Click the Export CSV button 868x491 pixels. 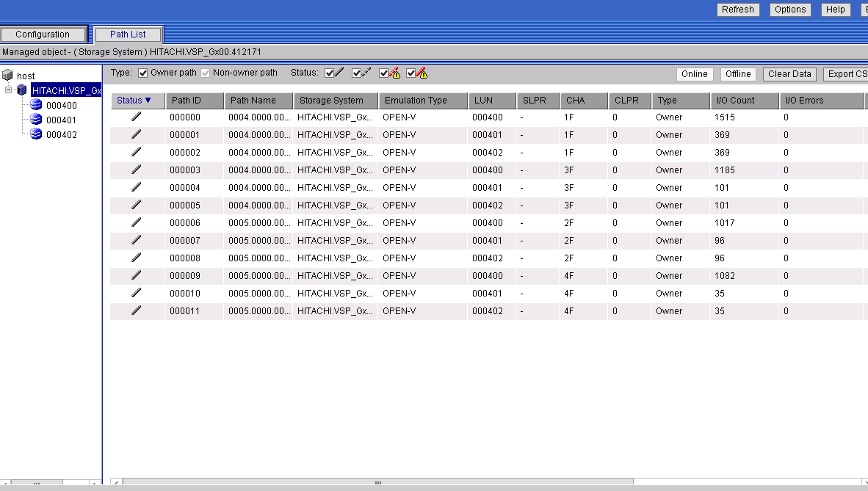[x=846, y=74]
